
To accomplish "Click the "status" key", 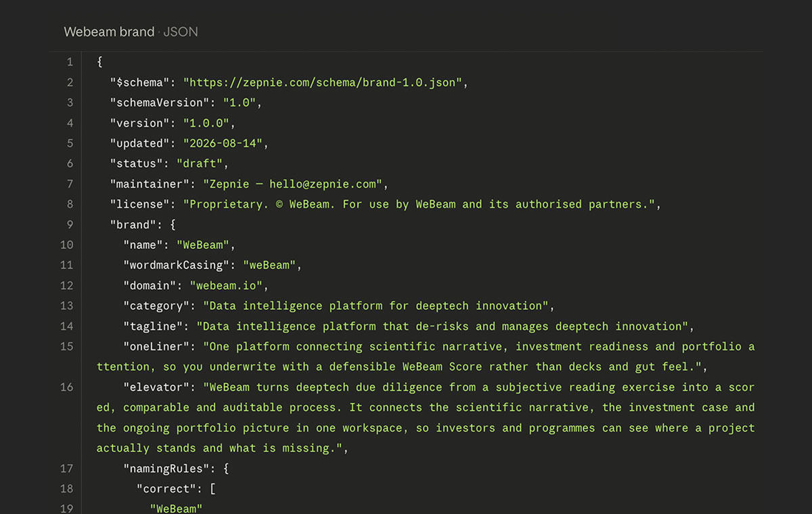I will pos(137,164).
